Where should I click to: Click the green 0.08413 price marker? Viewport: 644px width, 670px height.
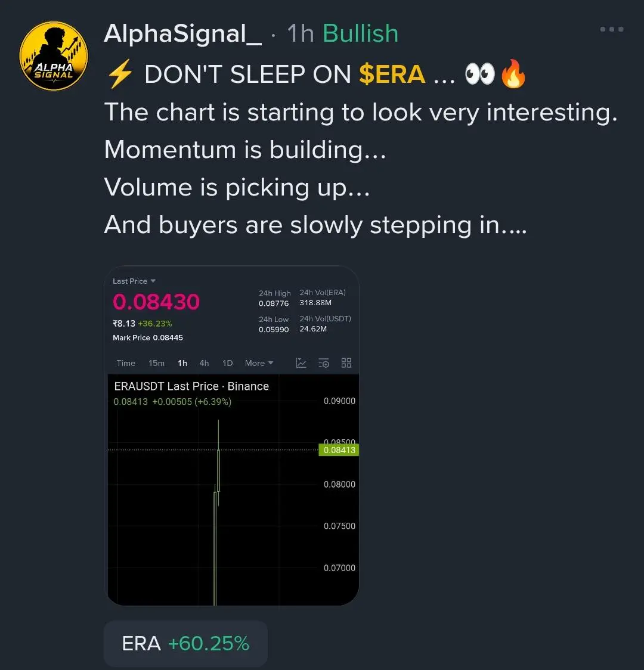click(x=339, y=450)
